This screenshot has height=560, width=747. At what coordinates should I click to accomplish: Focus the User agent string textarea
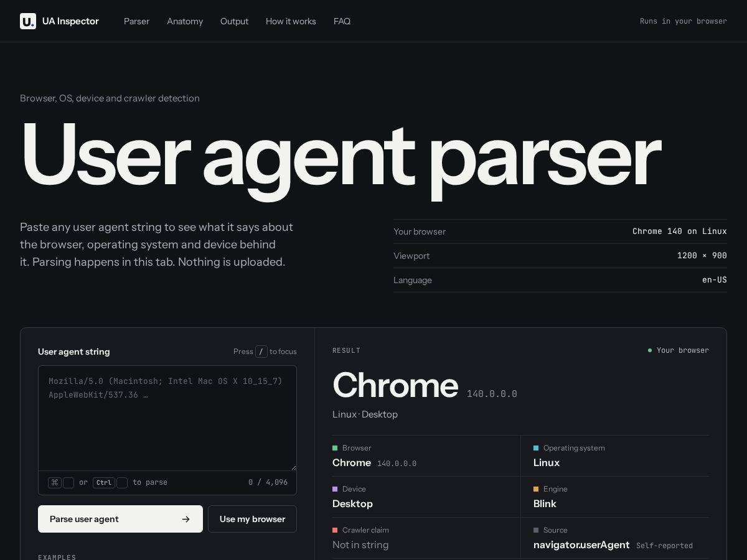coord(167,418)
